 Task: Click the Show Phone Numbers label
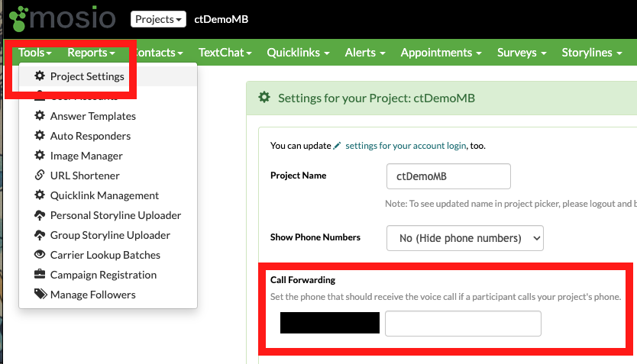click(x=315, y=237)
